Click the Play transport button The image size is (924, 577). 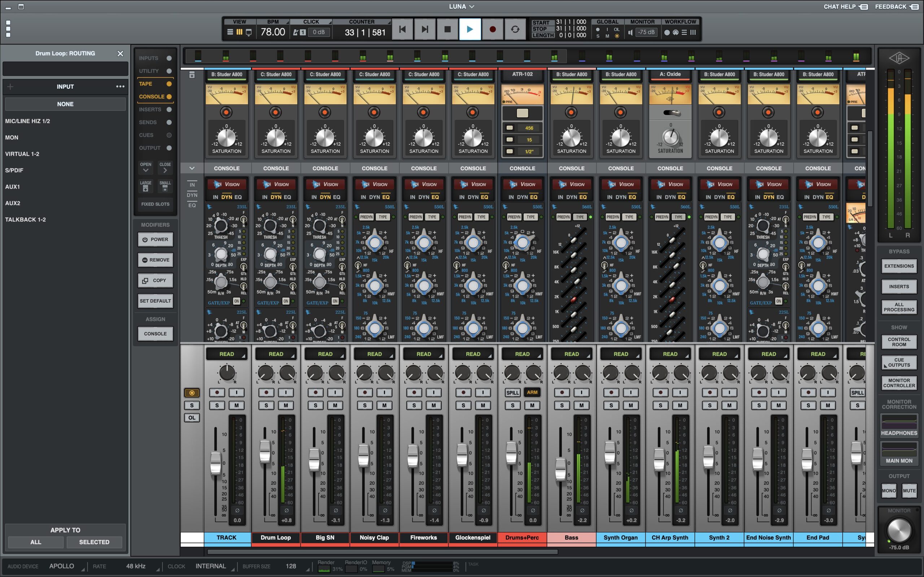(470, 29)
